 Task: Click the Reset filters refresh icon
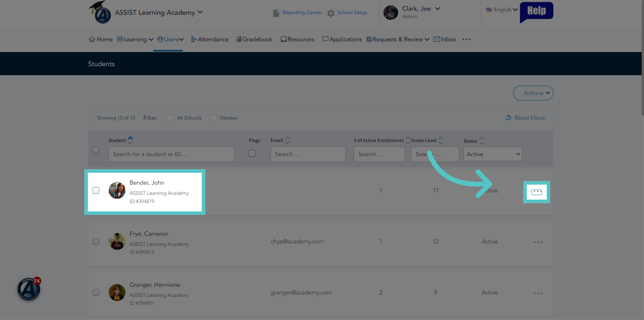(508, 118)
